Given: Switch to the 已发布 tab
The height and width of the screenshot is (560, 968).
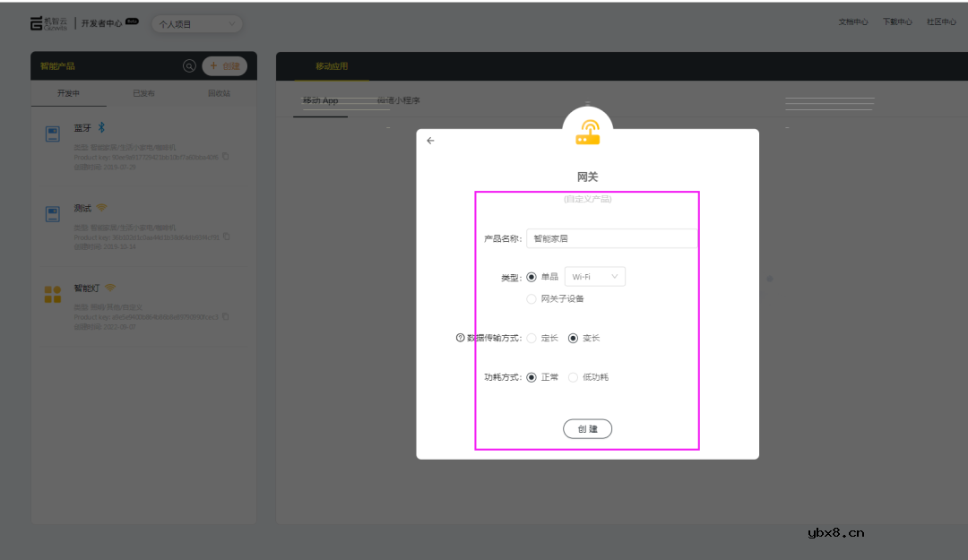Looking at the screenshot, I should 143,92.
